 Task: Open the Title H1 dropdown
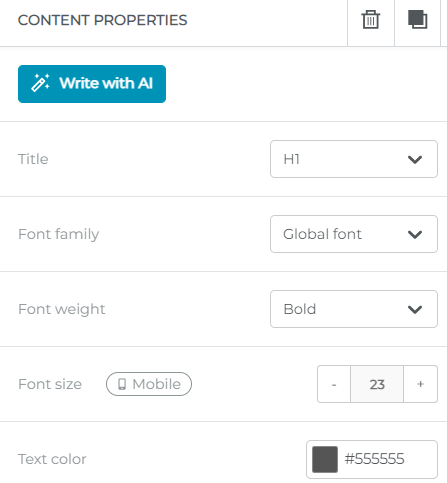[x=354, y=159]
